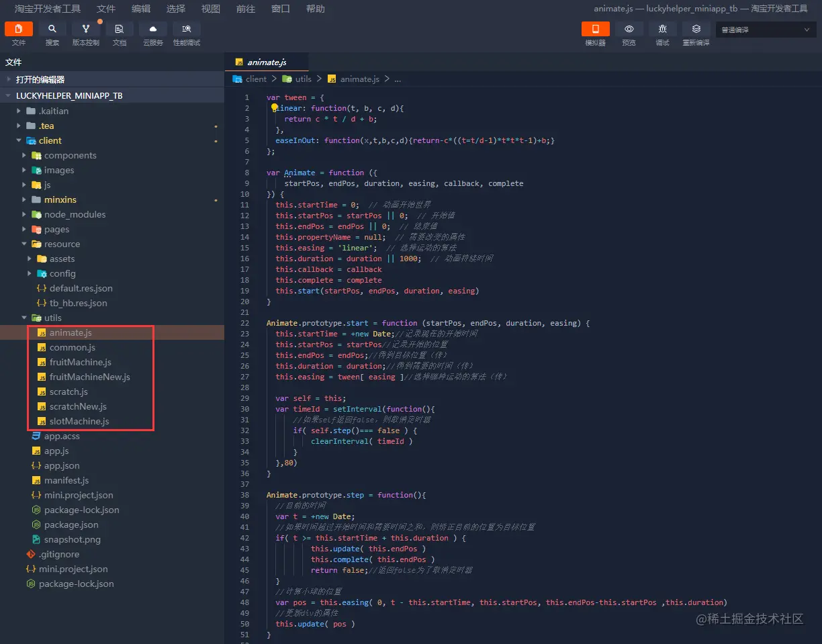The height and width of the screenshot is (644, 822).
Task: Toggle the 模拟器 simulator button
Action: [596, 29]
